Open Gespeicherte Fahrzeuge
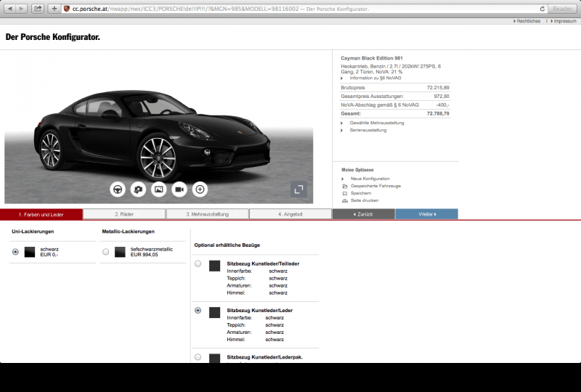The height and width of the screenshot is (392, 581). [375, 186]
